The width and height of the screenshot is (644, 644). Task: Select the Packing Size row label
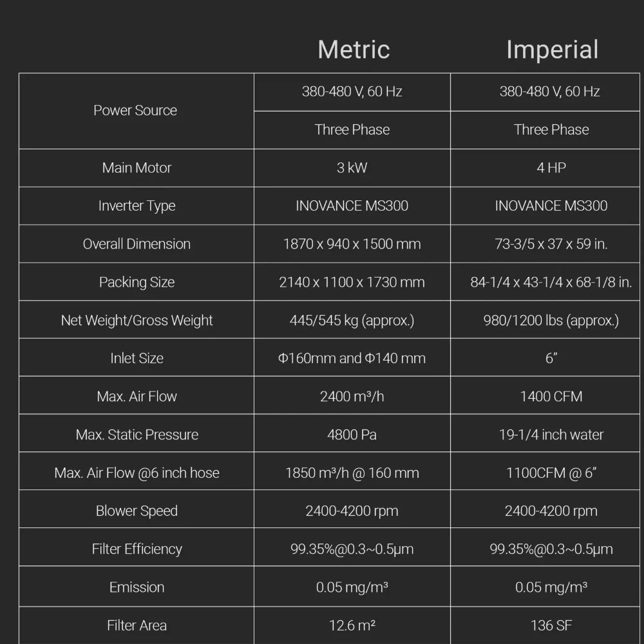point(137,282)
